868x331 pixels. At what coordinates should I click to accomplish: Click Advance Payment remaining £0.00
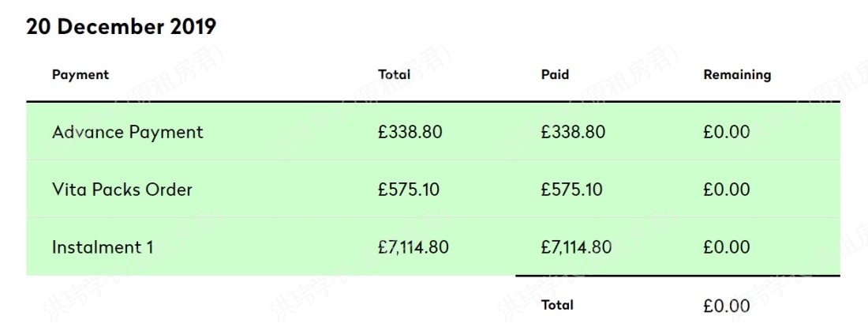point(726,132)
